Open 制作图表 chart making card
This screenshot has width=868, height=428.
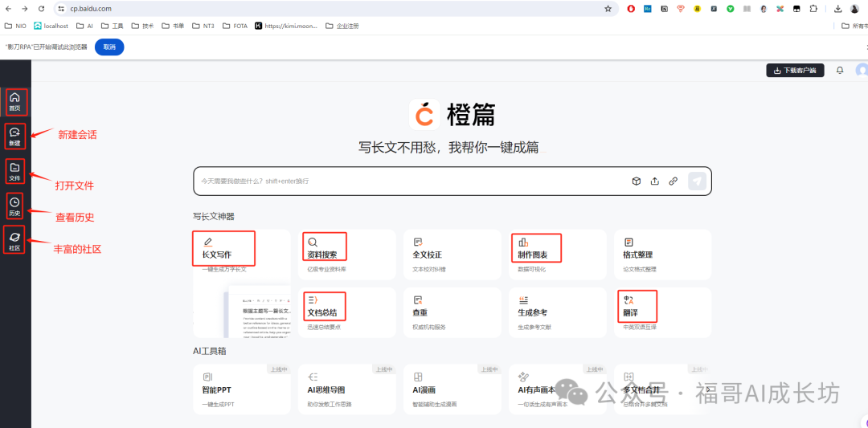(x=558, y=255)
